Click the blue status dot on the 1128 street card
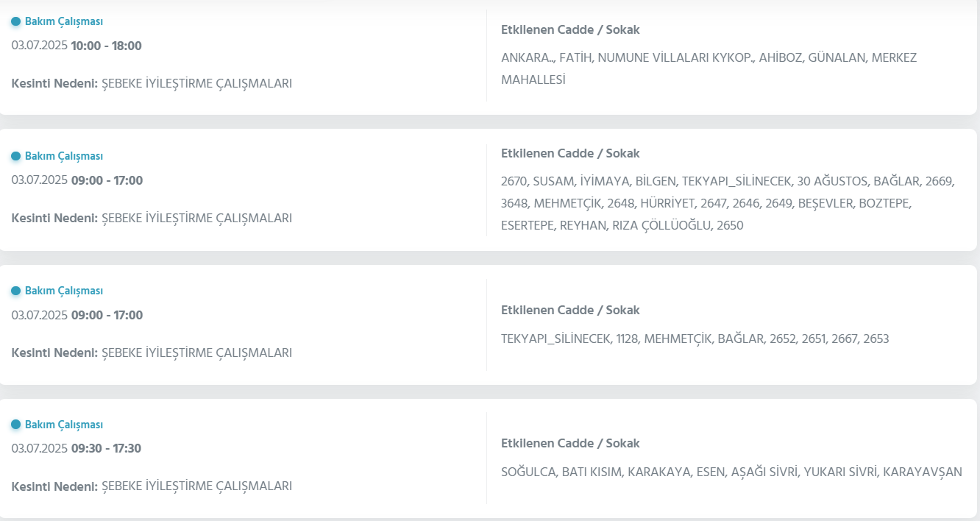The height and width of the screenshot is (521, 980). pyautogui.click(x=16, y=291)
